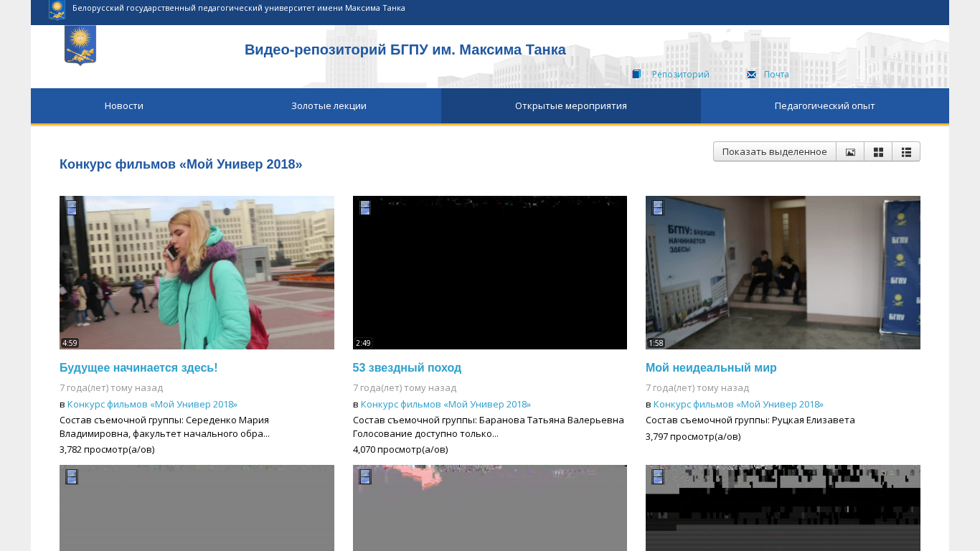Click the description mentioning Середенко Мария Владимировна
980x551 pixels.
(x=165, y=427)
